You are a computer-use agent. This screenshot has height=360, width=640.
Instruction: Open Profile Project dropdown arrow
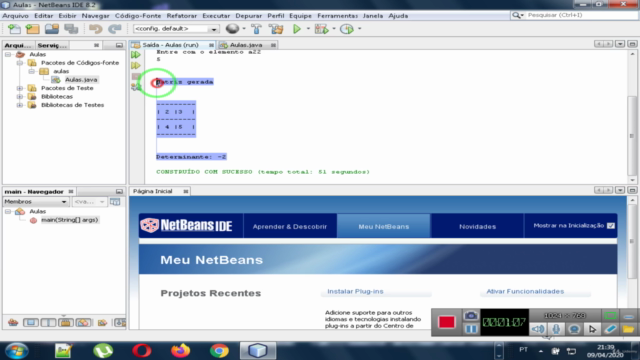tap(360, 29)
